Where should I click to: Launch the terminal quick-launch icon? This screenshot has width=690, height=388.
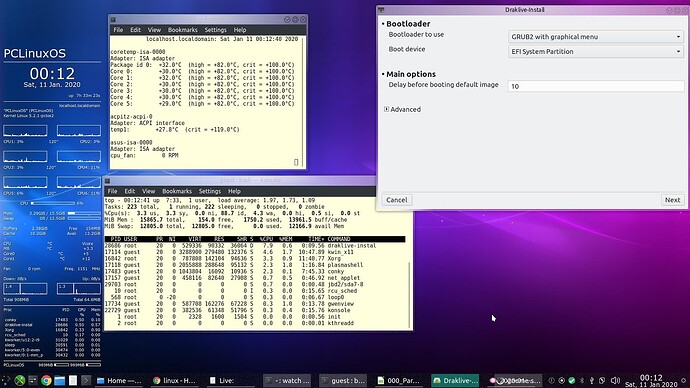tap(86, 380)
